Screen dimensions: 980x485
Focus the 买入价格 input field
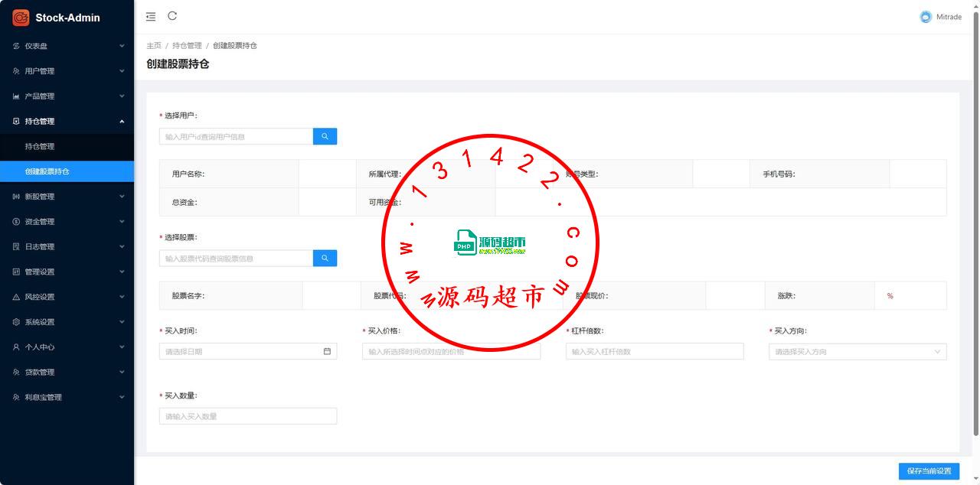point(451,351)
